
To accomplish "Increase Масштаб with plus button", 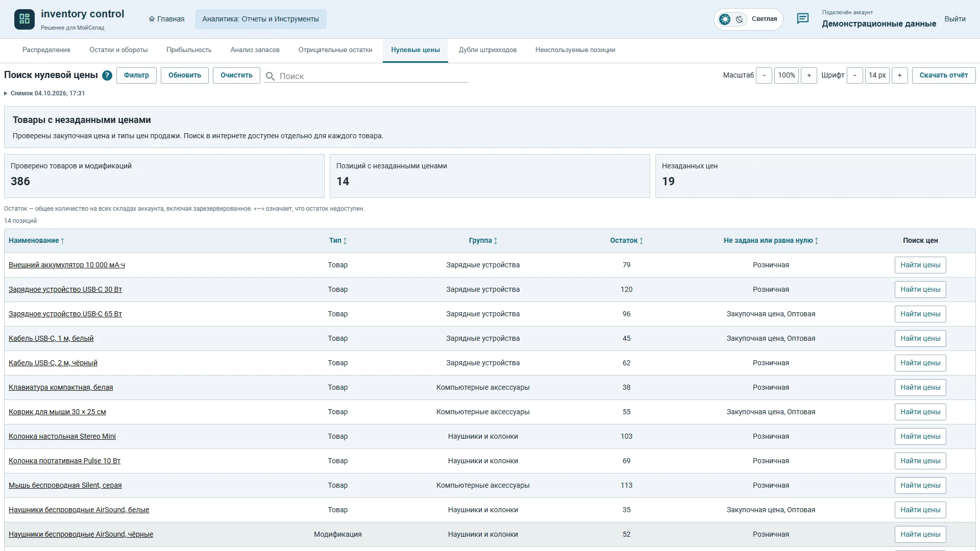I will pyautogui.click(x=809, y=76).
